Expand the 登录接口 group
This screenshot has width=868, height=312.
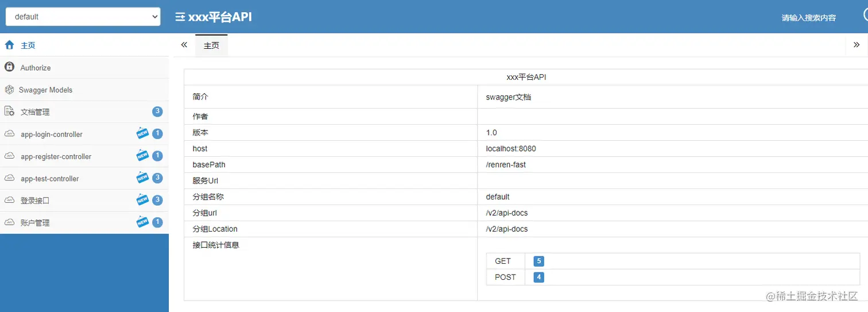(84, 201)
